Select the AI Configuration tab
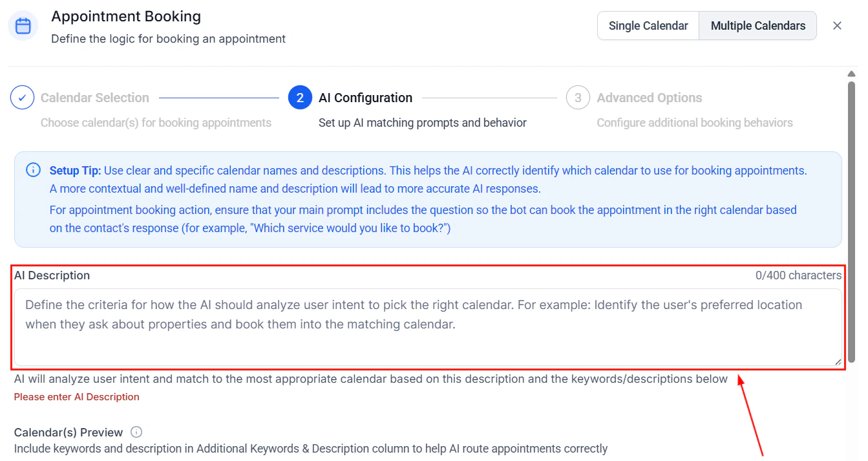 (x=365, y=97)
